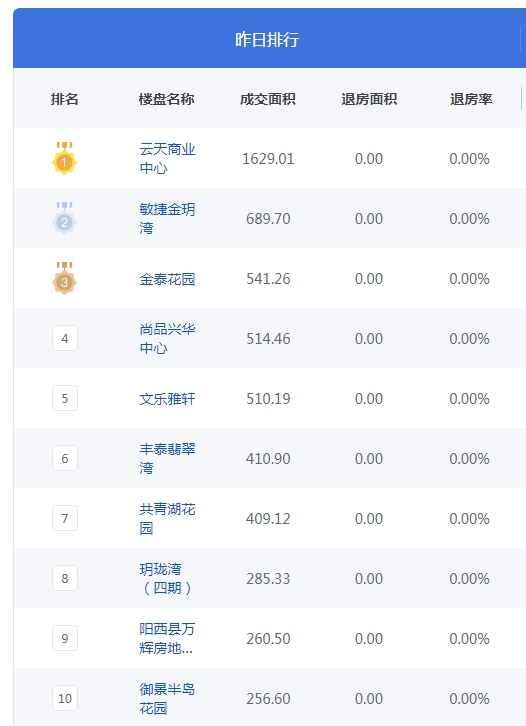Click the bronze third-place medal icon
Image resolution: width=526 pixels, height=726 pixels.
64,278
